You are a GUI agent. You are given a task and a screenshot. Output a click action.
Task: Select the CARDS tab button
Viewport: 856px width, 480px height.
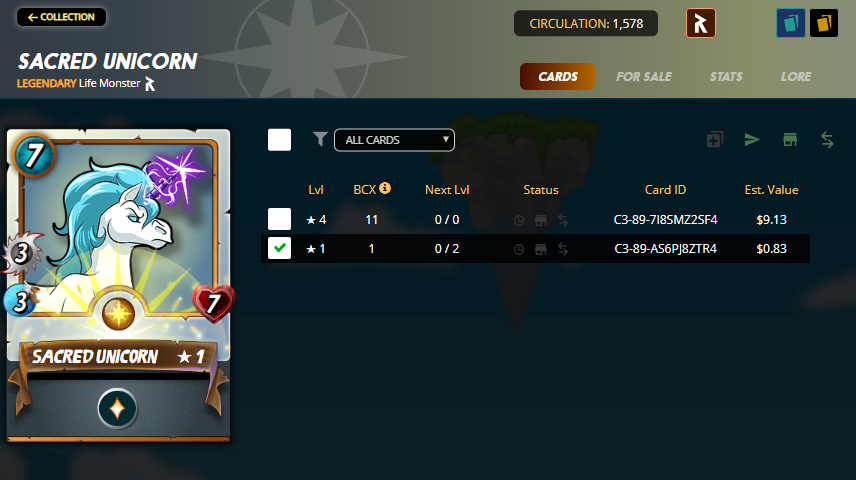[x=557, y=76]
